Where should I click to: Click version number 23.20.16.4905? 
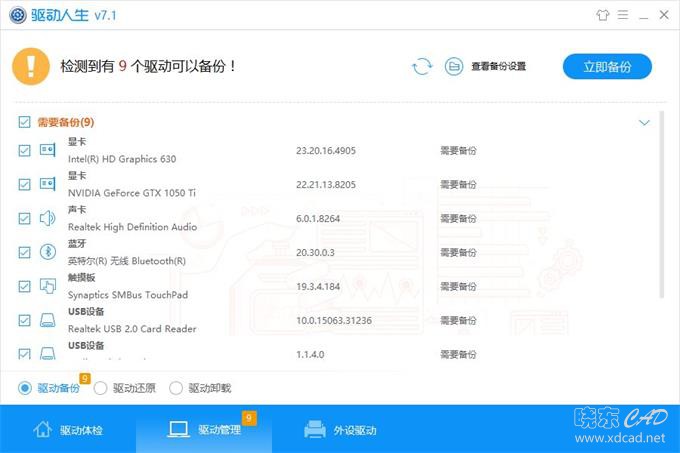point(326,150)
